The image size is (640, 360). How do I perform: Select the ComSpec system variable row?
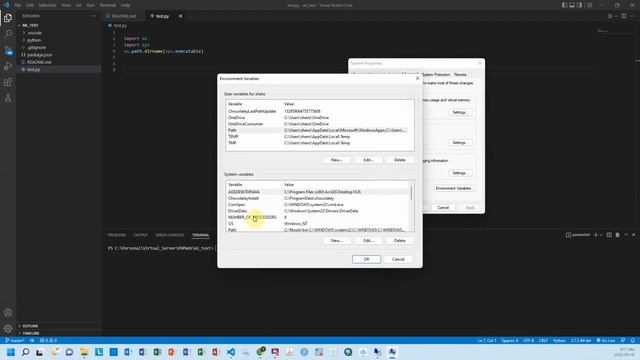tap(318, 204)
